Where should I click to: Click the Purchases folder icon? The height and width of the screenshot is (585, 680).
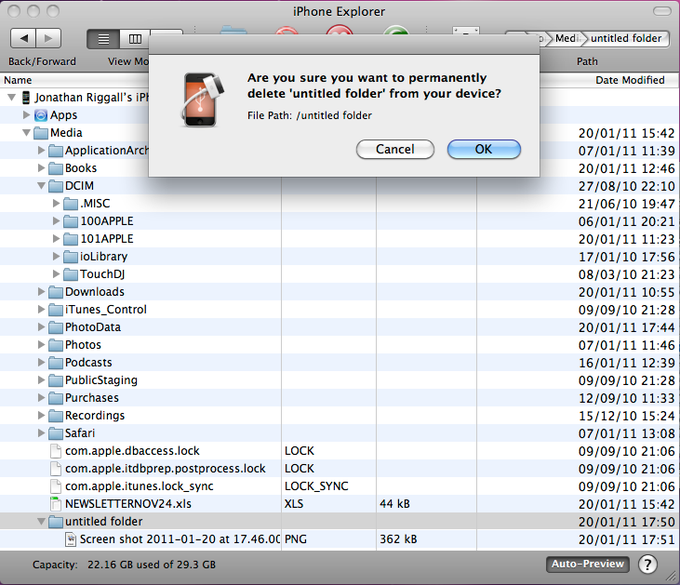tap(56, 398)
